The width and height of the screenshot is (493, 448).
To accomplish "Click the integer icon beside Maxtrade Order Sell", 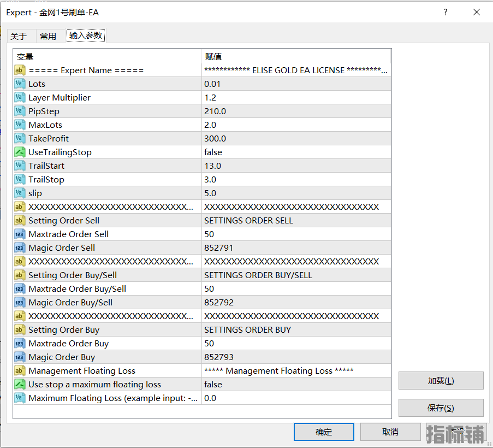I will pyautogui.click(x=20, y=234).
